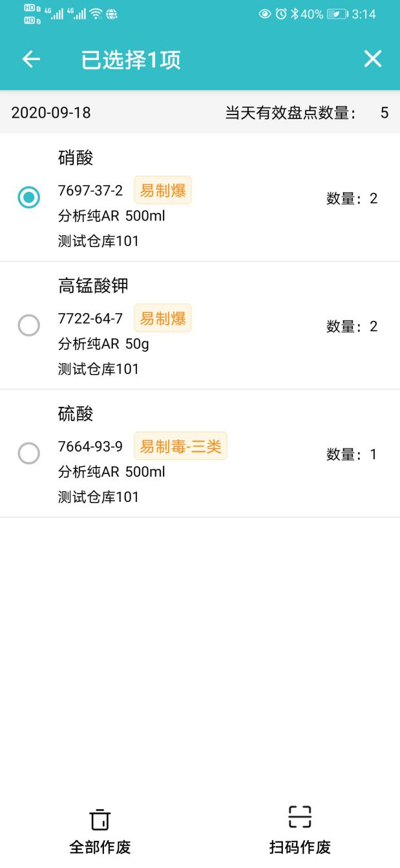Viewport: 400px width, 868px height.
Task: Tap the scan code frame icon
Action: tap(300, 817)
